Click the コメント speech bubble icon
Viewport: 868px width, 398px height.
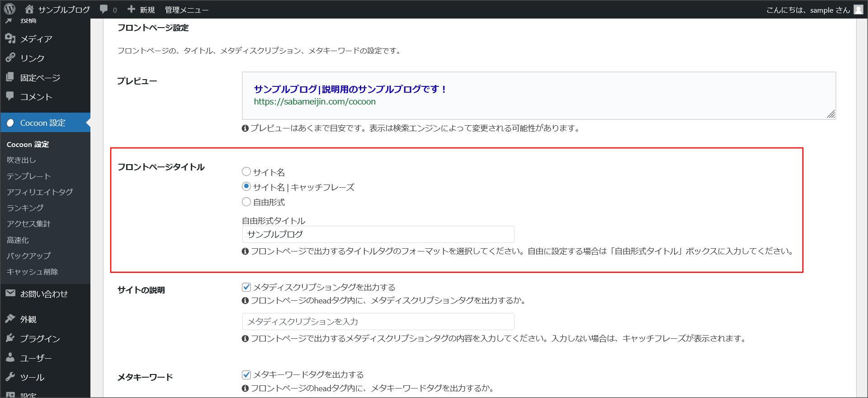pyautogui.click(x=10, y=96)
